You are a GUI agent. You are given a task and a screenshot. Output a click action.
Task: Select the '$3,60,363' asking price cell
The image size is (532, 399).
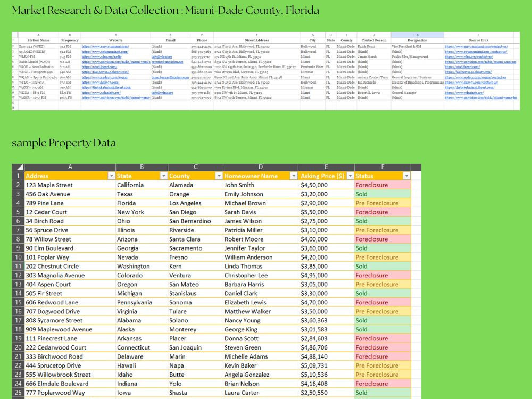pyautogui.click(x=327, y=320)
